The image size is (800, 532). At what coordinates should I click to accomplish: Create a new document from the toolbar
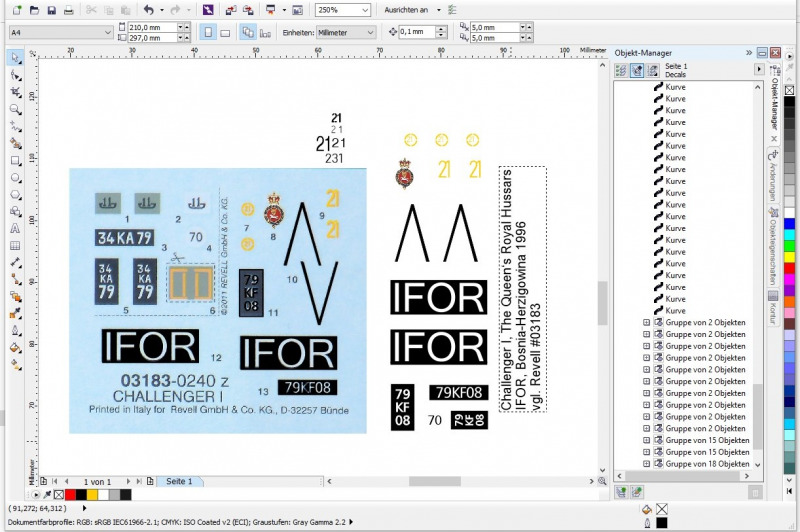pyautogui.click(x=18, y=10)
